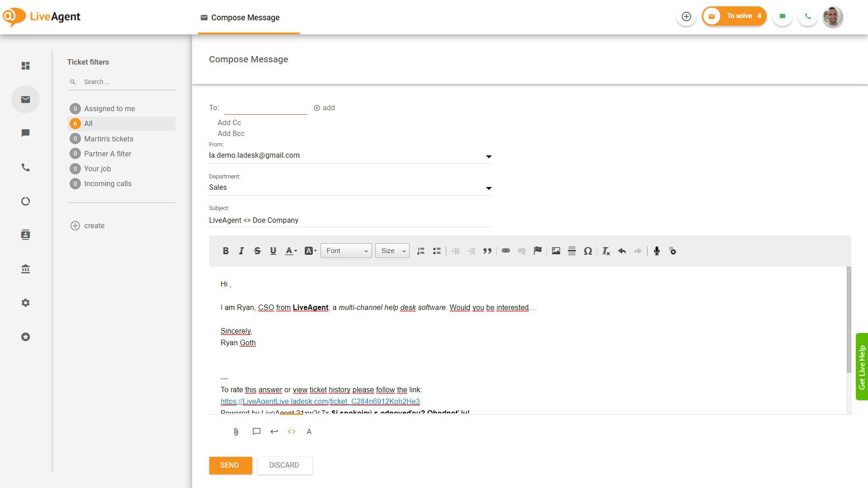Insert a hyperlink in the editor

pos(506,251)
